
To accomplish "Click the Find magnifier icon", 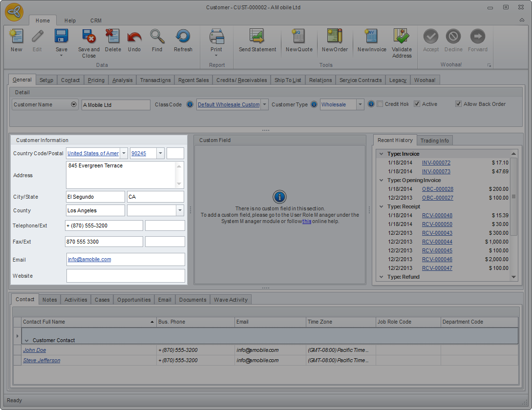I will (x=157, y=37).
